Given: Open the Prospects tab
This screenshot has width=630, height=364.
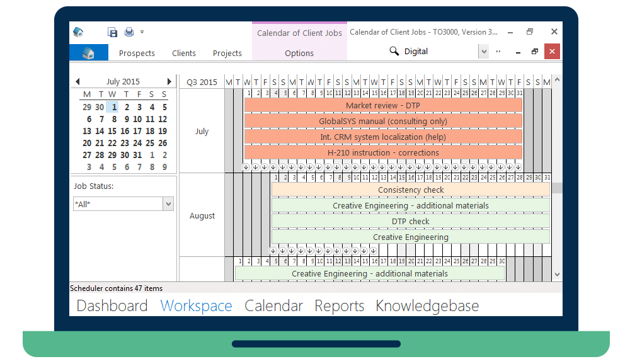Looking at the screenshot, I should pos(137,54).
